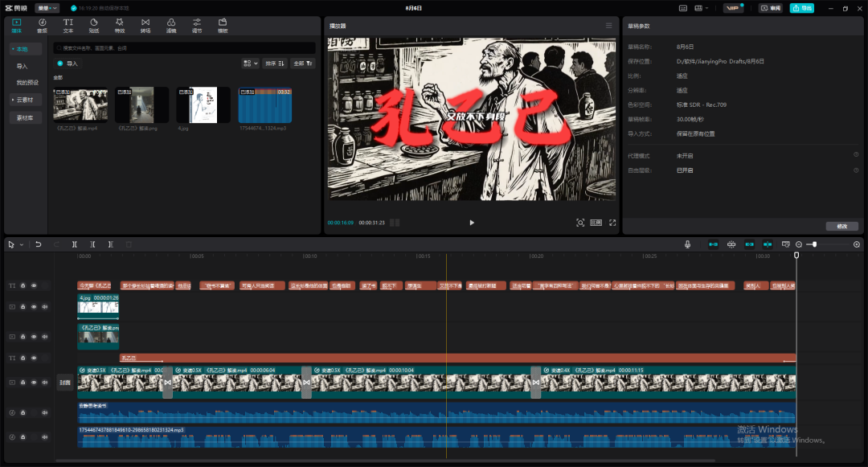Open the 菜单 menu dropdown in title bar
Screen dimensions: 868x467
pyautogui.click(x=47, y=8)
